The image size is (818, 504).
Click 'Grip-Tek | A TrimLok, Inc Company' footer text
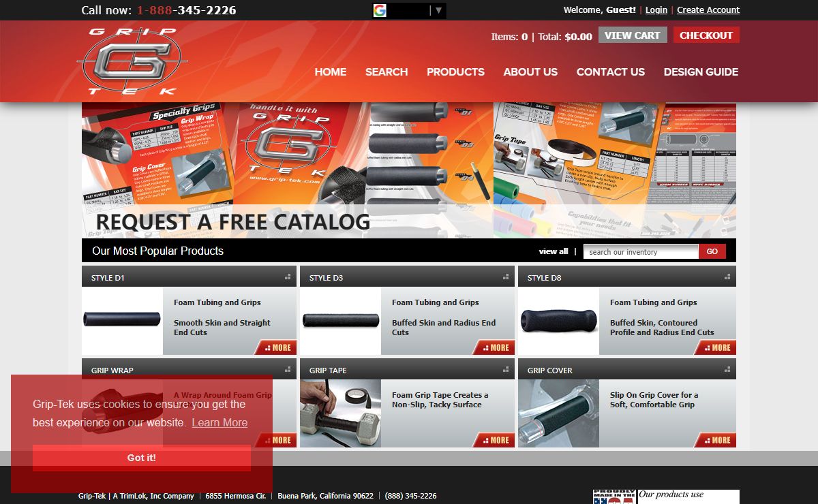coord(136,496)
